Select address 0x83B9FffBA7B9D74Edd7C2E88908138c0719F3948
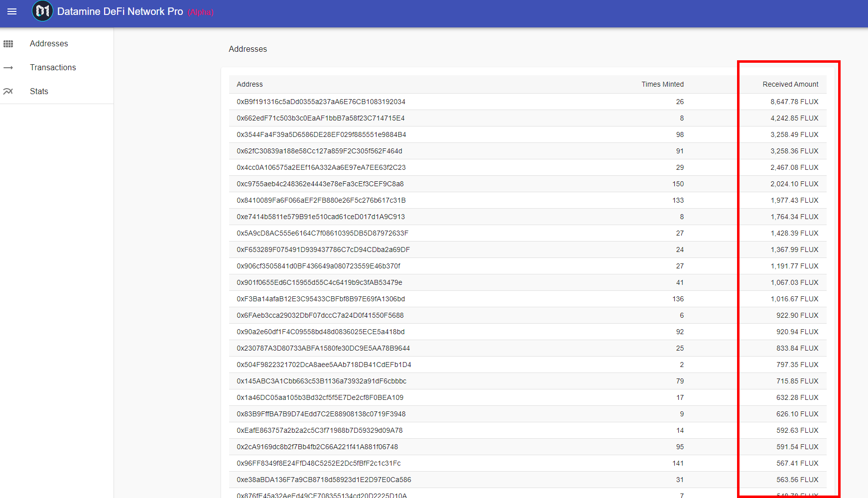This screenshot has width=868, height=498. click(x=321, y=414)
